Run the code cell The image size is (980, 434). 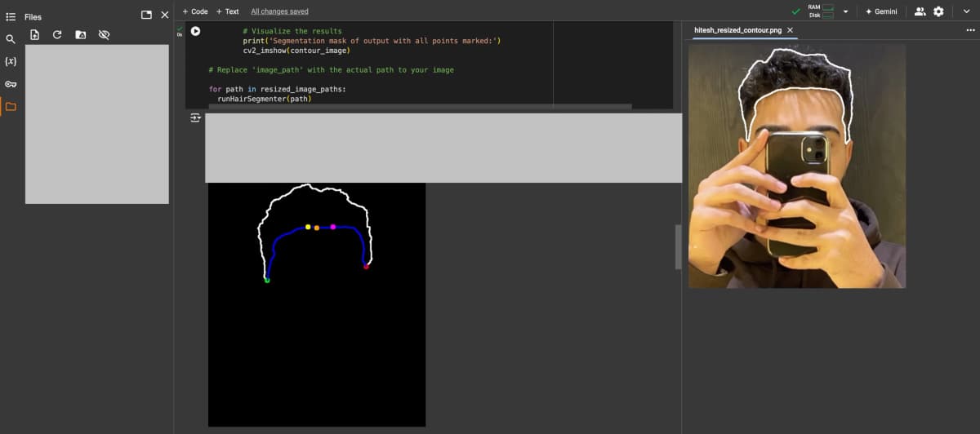coord(195,31)
